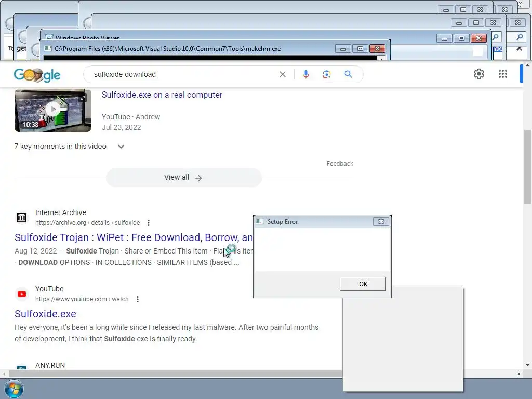Start voice search with microphone icon
Viewport: 532px width, 399px height.
pyautogui.click(x=305, y=74)
